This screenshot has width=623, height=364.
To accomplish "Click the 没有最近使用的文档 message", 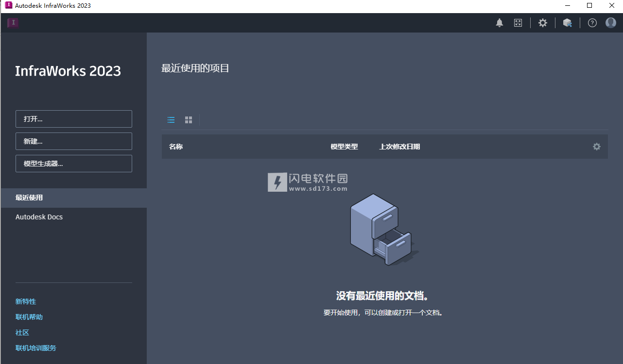I will tap(384, 296).
